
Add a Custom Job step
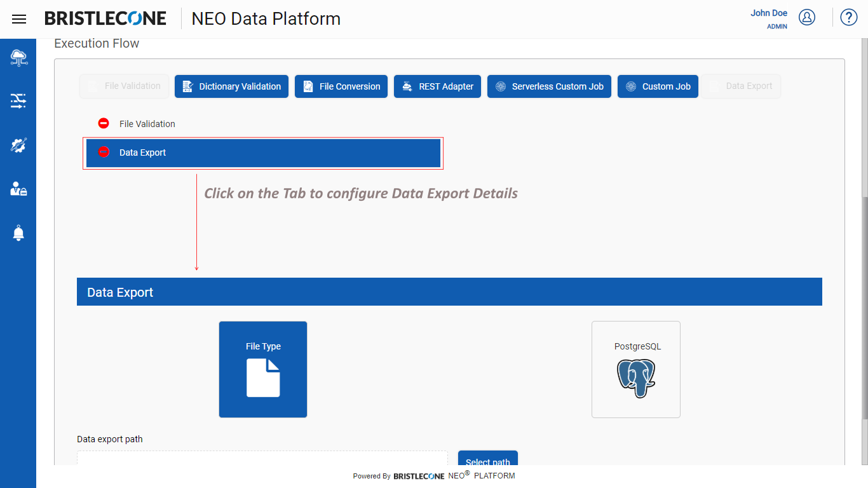pyautogui.click(x=658, y=86)
